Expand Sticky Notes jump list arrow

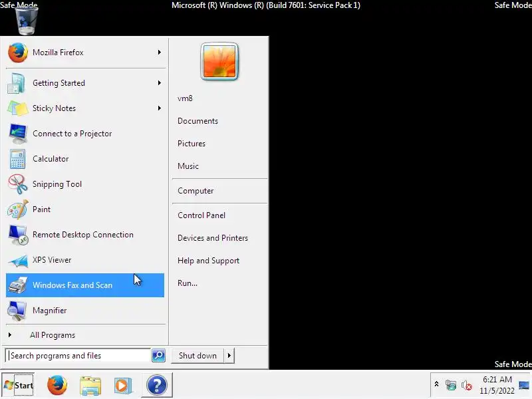tap(159, 108)
